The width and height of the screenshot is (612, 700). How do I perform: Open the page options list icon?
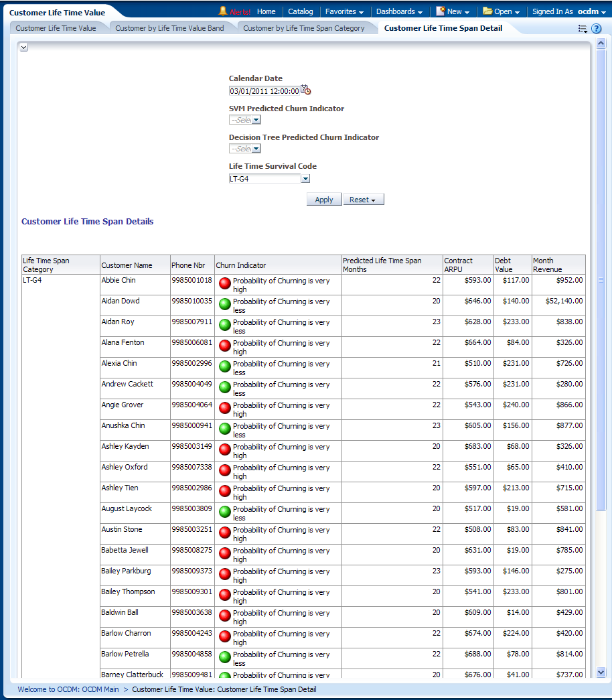[x=583, y=29]
